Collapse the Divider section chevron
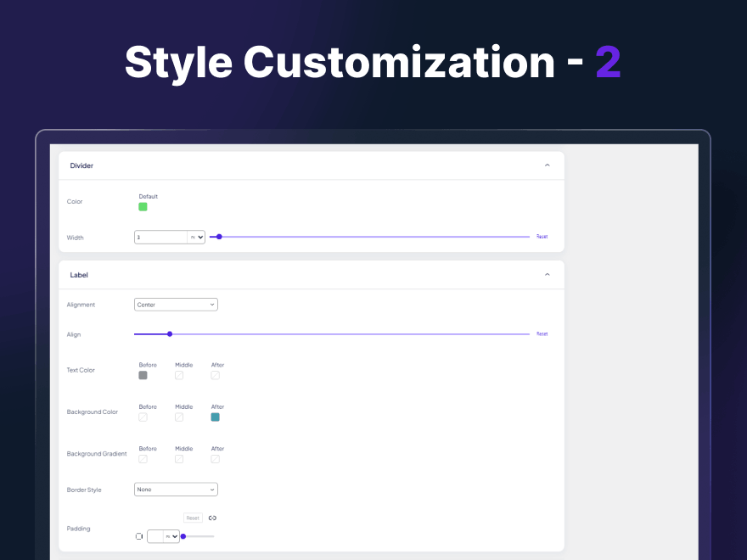 [547, 165]
